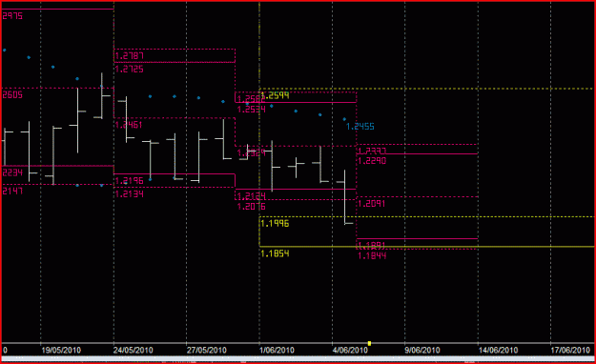Click the horizontal scrollbar below the dates
596x364 pixels.
point(298,358)
